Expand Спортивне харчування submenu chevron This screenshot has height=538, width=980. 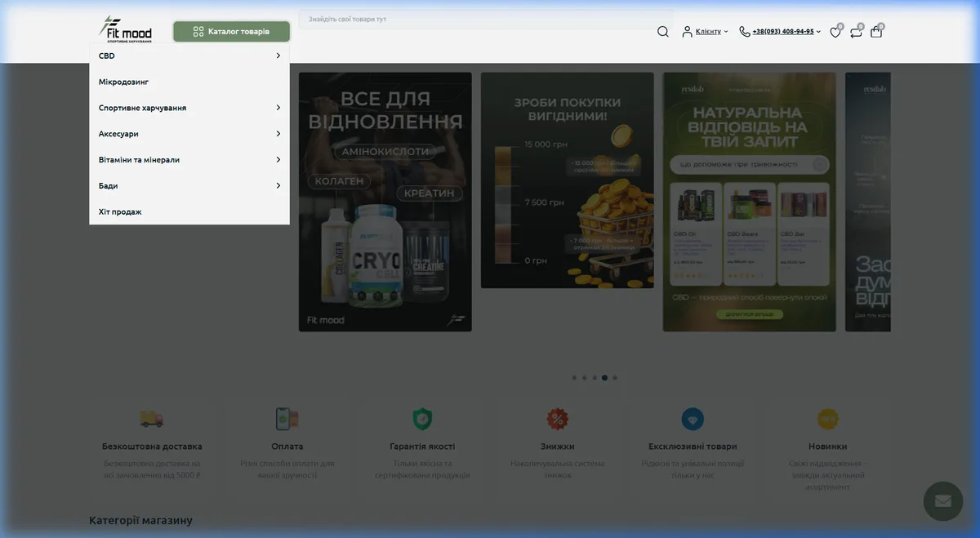pos(278,108)
